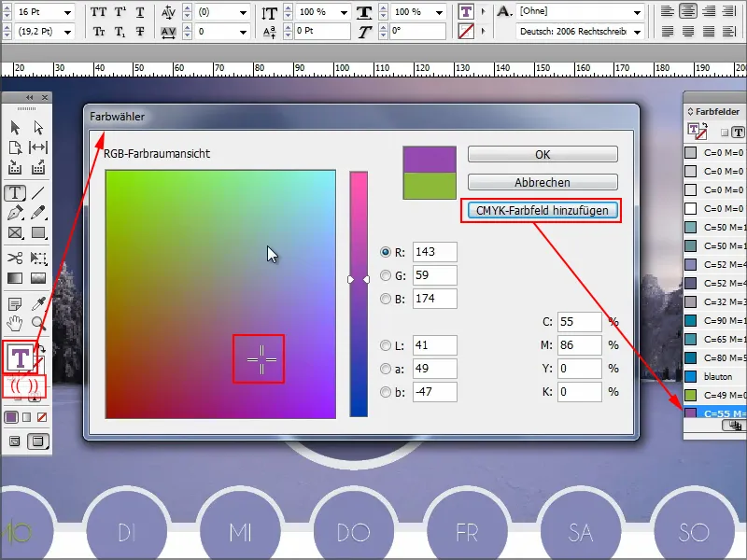Image resolution: width=747 pixels, height=560 pixels.
Task: Select the Hand tool
Action: click(x=15, y=323)
